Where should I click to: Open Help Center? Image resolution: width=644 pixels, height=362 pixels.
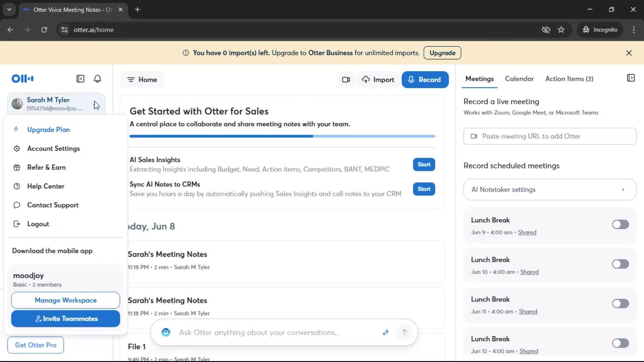pyautogui.click(x=46, y=186)
